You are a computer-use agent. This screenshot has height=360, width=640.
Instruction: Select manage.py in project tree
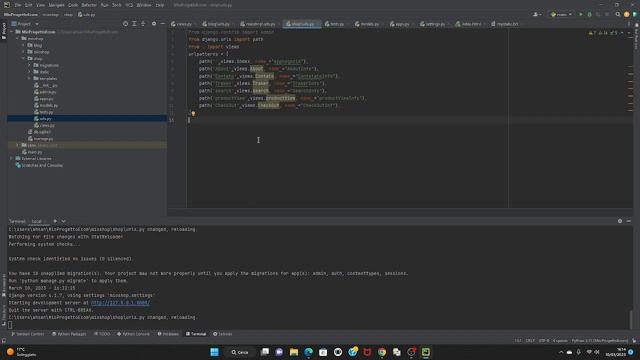[40, 139]
